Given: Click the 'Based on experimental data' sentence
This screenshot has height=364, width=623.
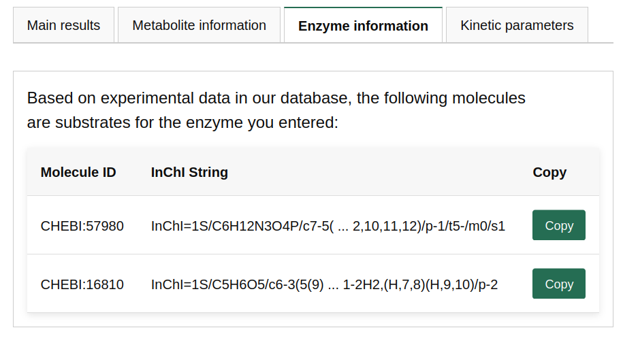Looking at the screenshot, I should tap(276, 98).
